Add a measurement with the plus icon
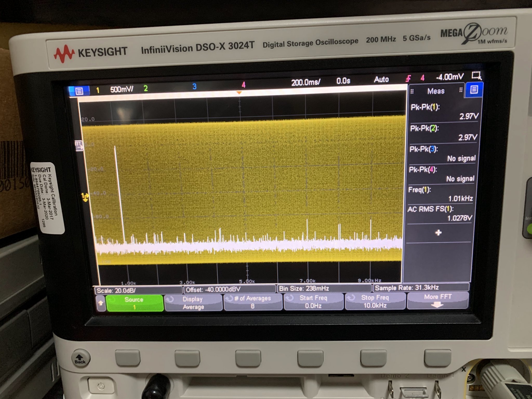This screenshot has width=532, height=399. pyautogui.click(x=438, y=232)
